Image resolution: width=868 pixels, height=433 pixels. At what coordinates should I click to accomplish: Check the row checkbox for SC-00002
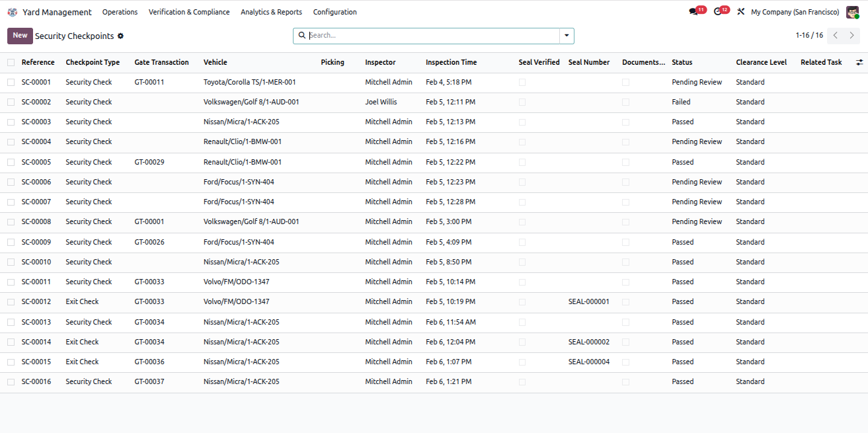[x=11, y=102]
